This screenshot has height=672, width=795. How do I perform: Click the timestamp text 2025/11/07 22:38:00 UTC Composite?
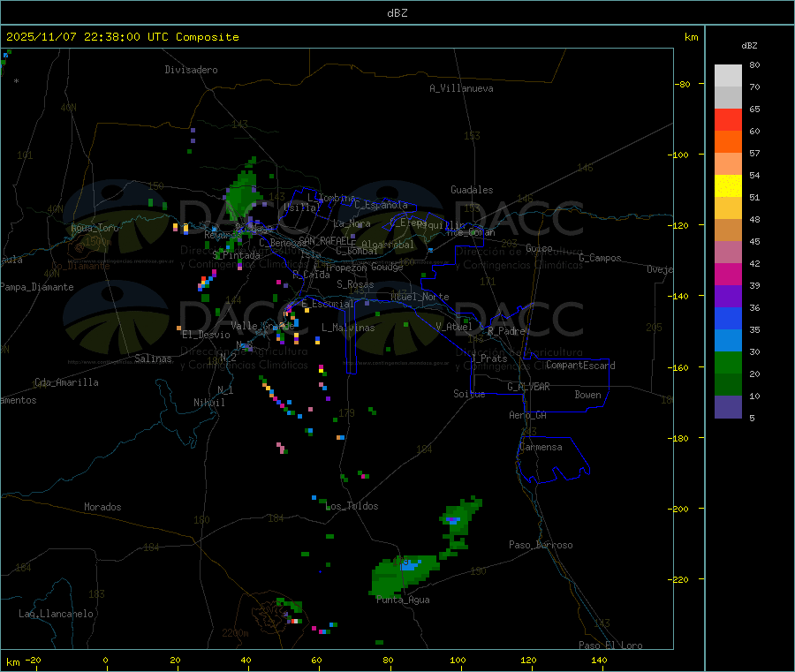click(122, 37)
